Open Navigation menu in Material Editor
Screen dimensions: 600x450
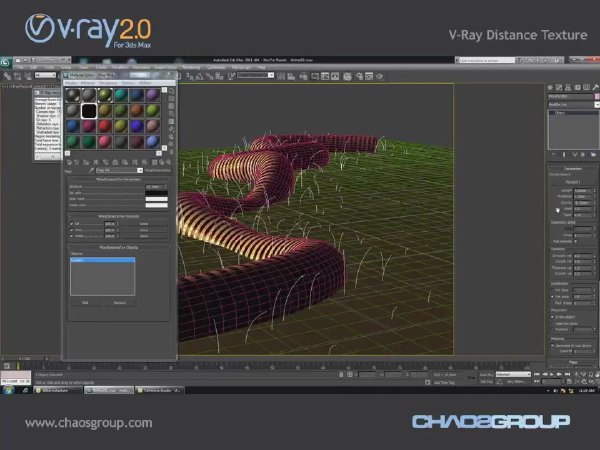(x=108, y=83)
